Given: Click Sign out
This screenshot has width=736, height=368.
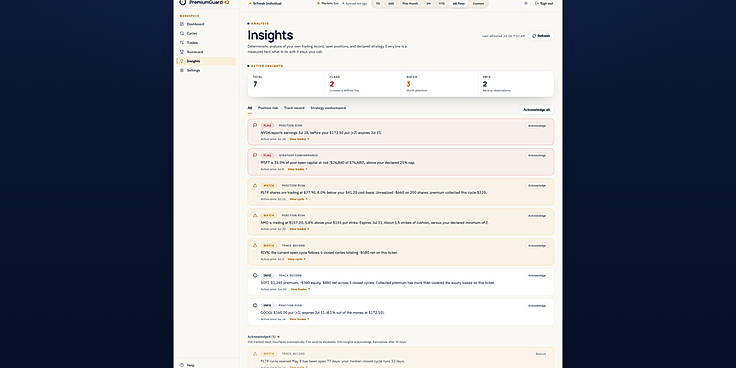Looking at the screenshot, I should (544, 3).
